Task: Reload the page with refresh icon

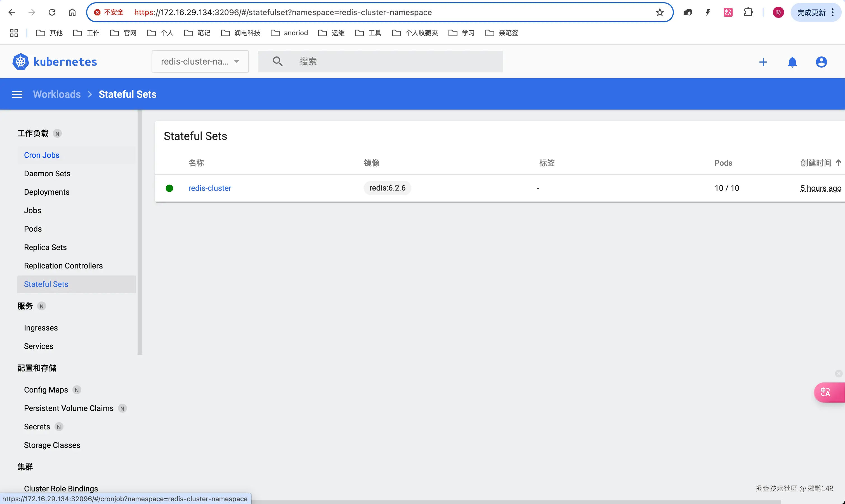Action: tap(52, 13)
